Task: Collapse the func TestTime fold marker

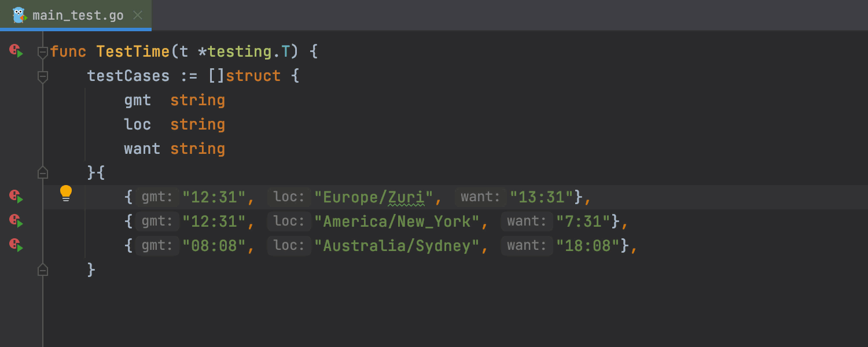Action: (42, 53)
